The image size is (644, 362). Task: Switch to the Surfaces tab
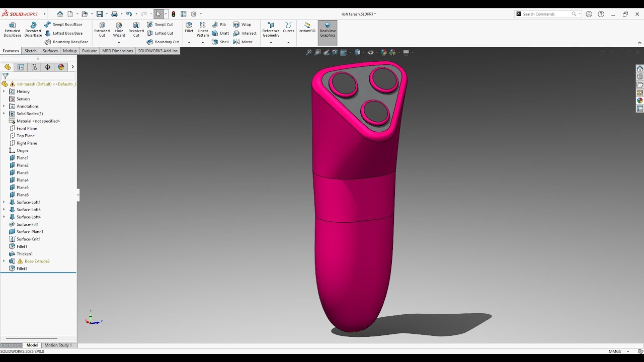click(50, 51)
